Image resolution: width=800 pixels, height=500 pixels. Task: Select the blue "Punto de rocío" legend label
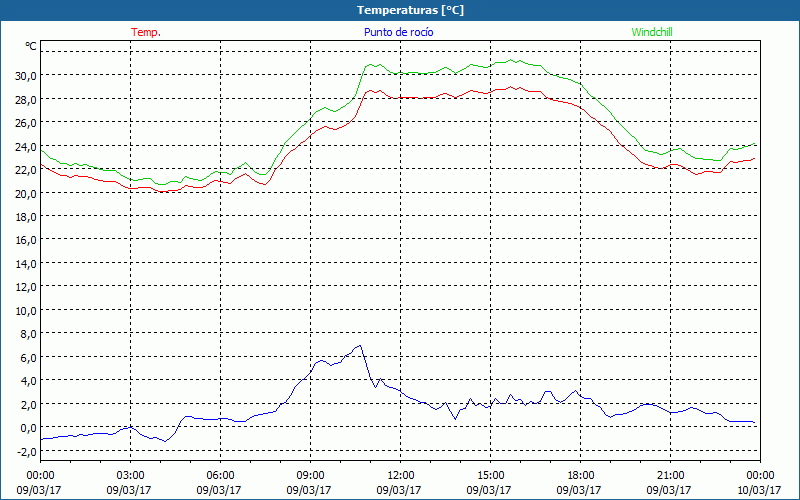pyautogui.click(x=398, y=32)
